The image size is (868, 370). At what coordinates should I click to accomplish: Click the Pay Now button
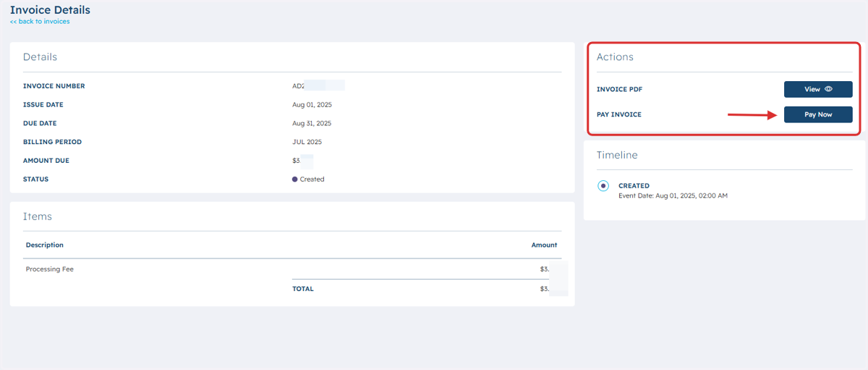point(818,114)
